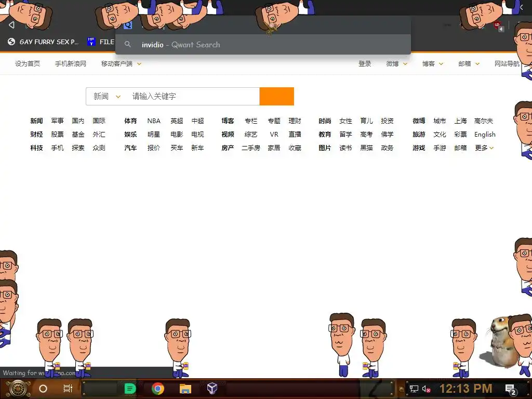Expand the 更多 dropdown in navigation
This screenshot has height=399, width=532.
[484, 148]
